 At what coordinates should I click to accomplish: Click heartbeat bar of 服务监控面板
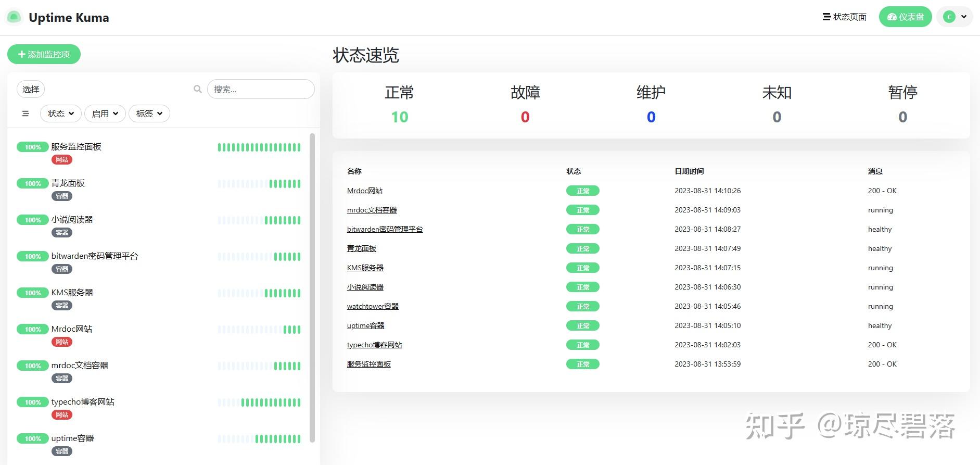click(259, 147)
